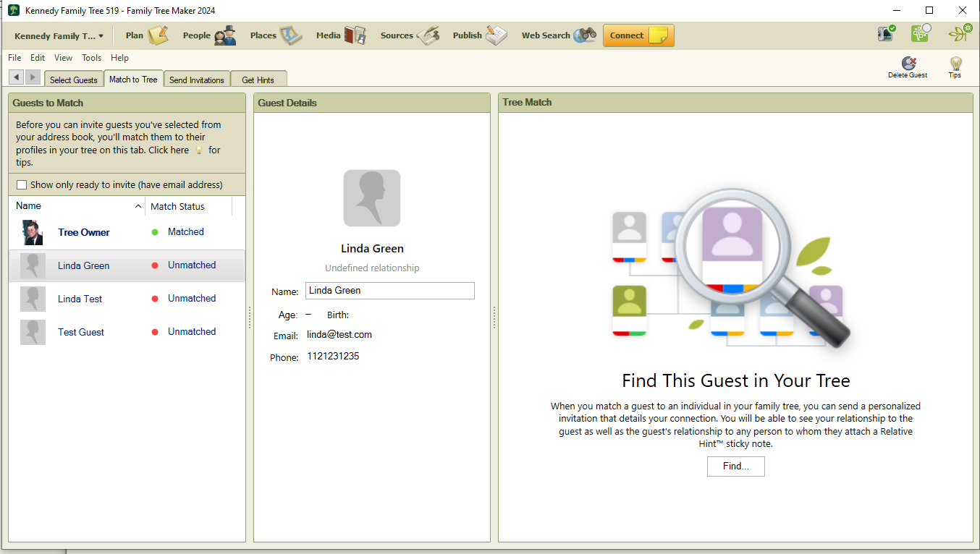Switch to the Select Guests tab
The image size is (980, 554).
[x=74, y=80]
